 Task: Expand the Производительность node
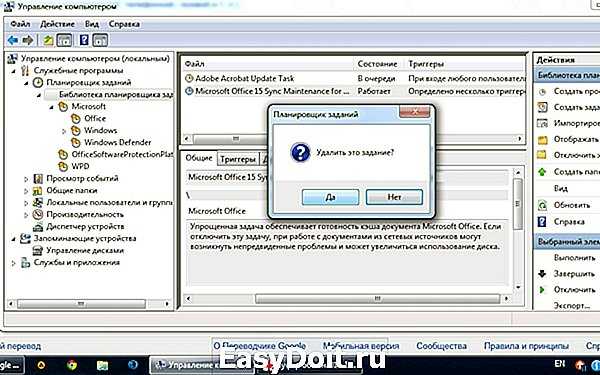[26, 215]
